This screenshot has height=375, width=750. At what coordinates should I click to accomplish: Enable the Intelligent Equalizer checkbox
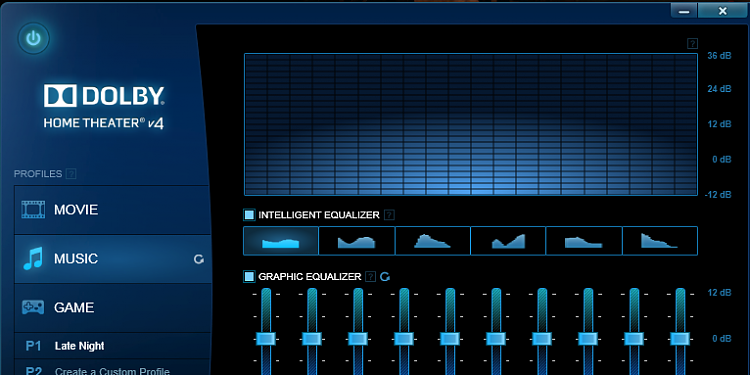249,215
